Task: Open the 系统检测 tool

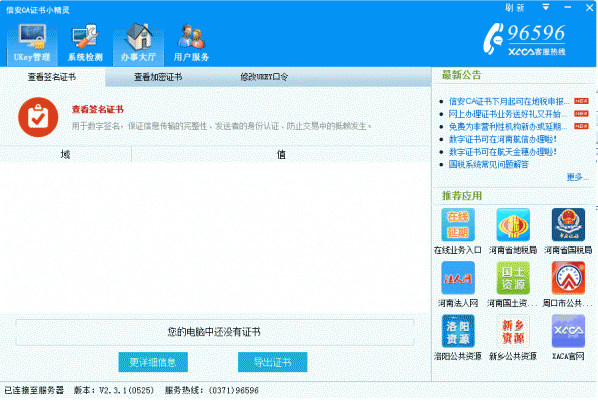Action: pos(85,44)
